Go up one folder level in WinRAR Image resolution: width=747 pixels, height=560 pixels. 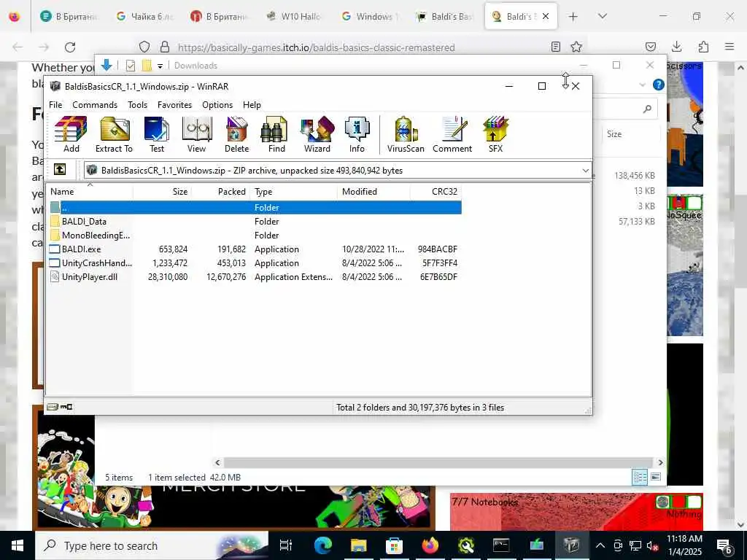tap(60, 169)
